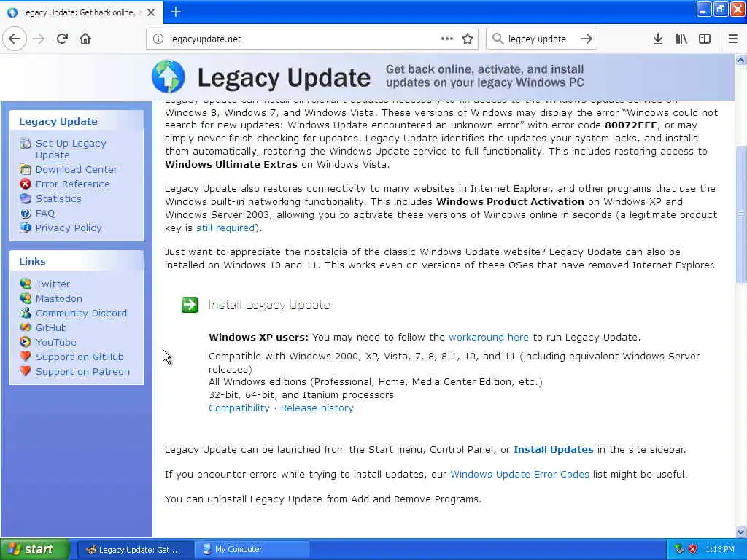Viewport: 747px width, 560px height.
Task: Open Support on Patreon link
Action: [x=82, y=371]
